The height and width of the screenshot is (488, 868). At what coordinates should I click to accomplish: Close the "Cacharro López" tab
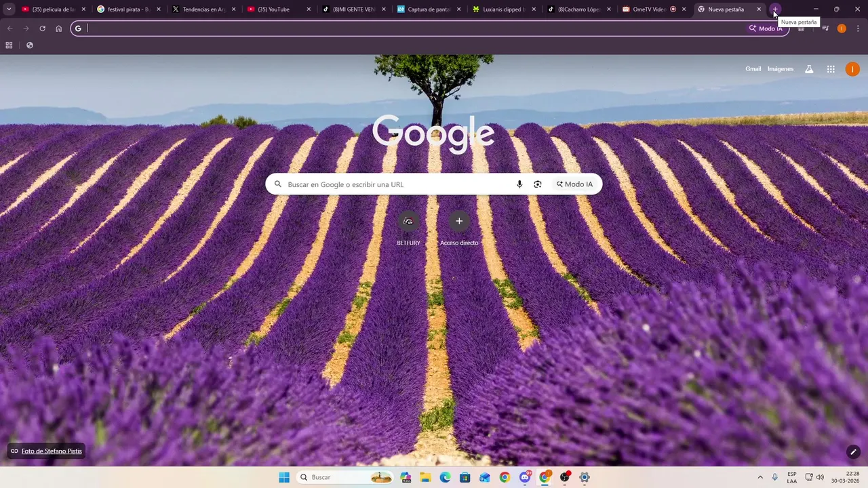click(x=608, y=9)
